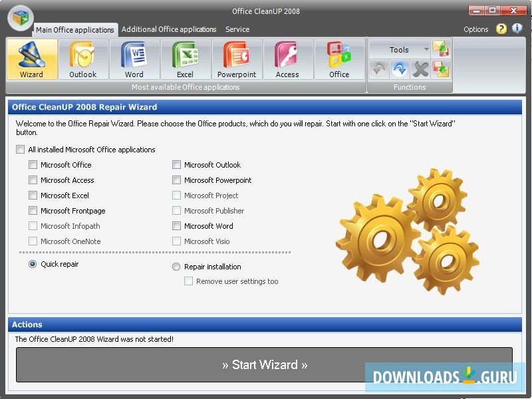Tick the Microsoft Infopath checkbox
532x399 pixels.
[33, 226]
